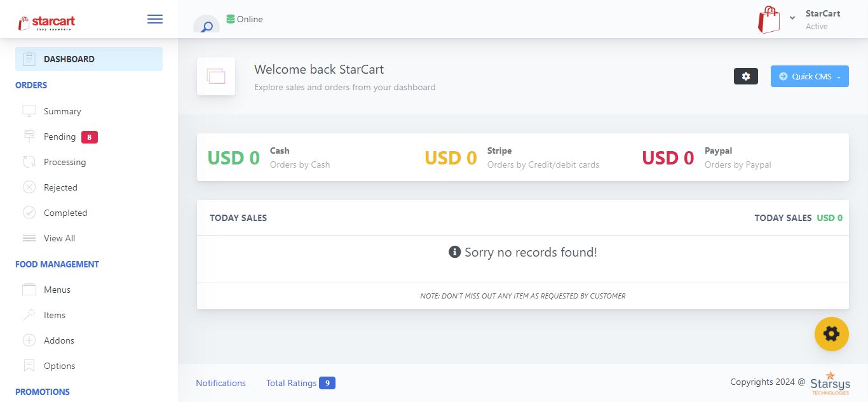
Task: Click the Processing orders refresh icon
Action: point(29,162)
